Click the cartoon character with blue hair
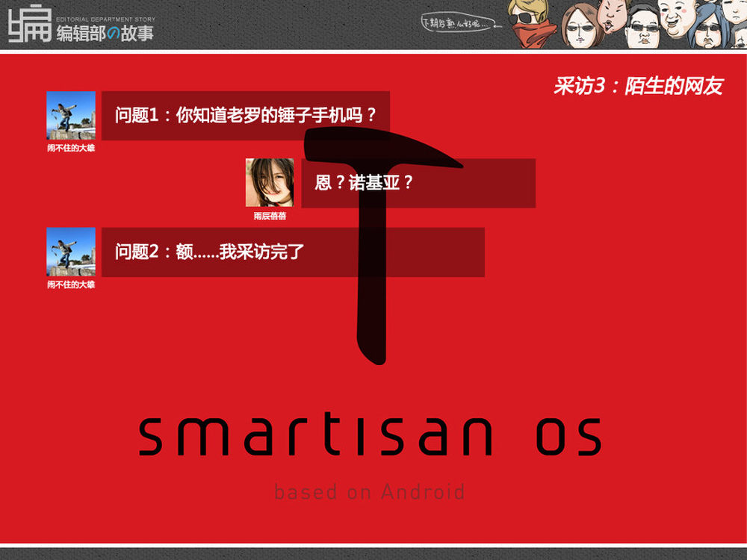Viewport: 747px width, 560px height. (710, 28)
